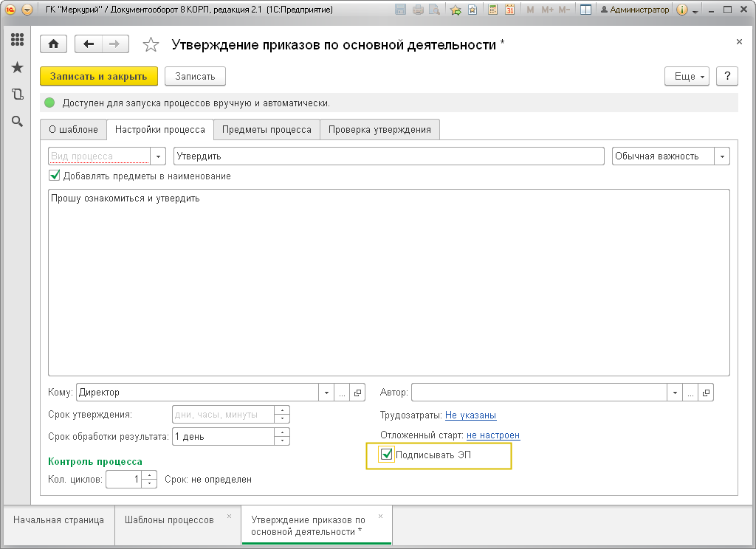Open the calculator from the title bar
Screen dimensions: 756x549
point(492,9)
